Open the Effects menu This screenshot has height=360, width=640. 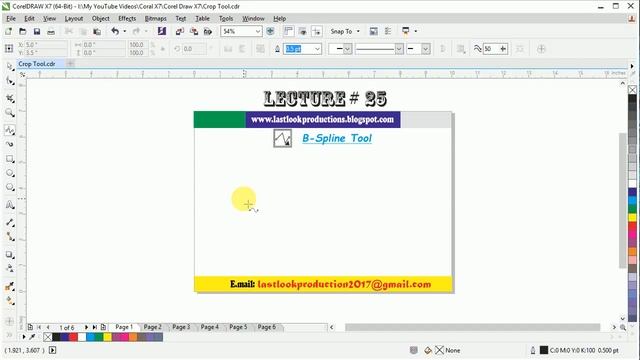tap(127, 18)
